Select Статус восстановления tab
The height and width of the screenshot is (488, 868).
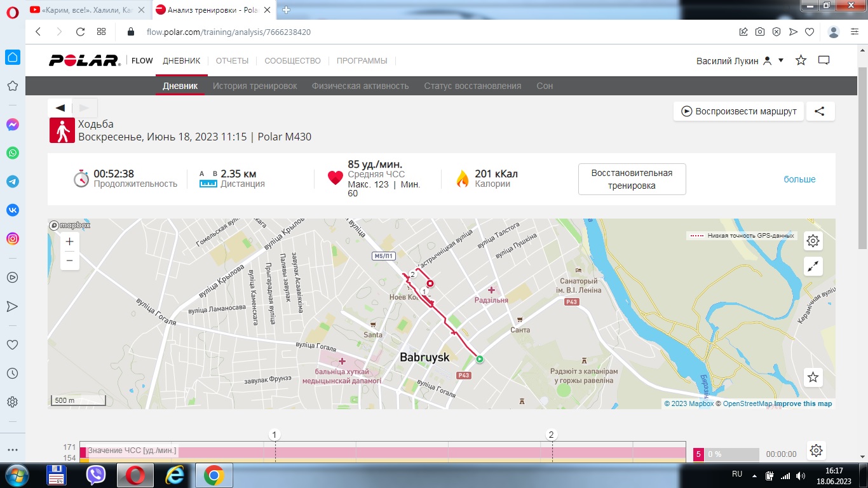pos(472,86)
